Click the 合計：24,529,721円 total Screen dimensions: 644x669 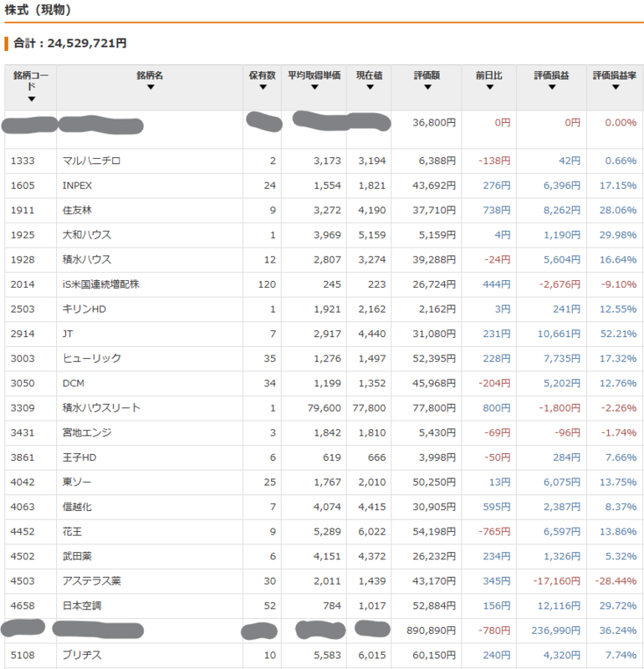(x=70, y=43)
